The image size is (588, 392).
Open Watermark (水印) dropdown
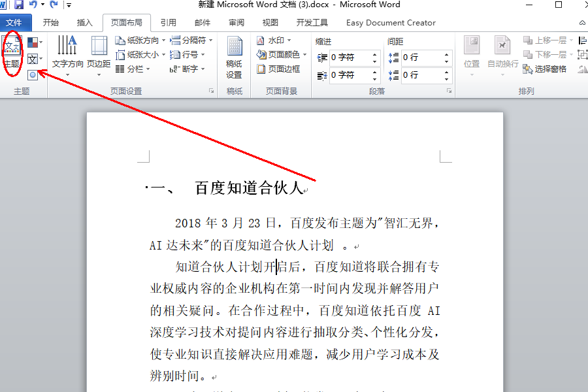274,40
